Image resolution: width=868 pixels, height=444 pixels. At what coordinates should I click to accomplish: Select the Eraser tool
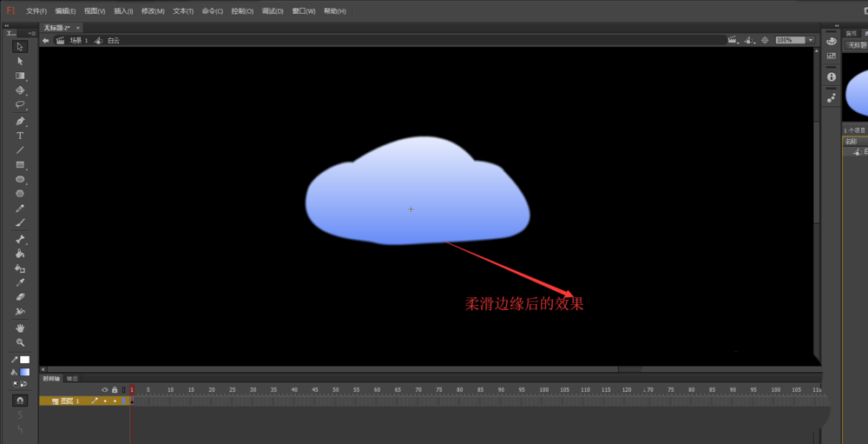click(x=20, y=297)
